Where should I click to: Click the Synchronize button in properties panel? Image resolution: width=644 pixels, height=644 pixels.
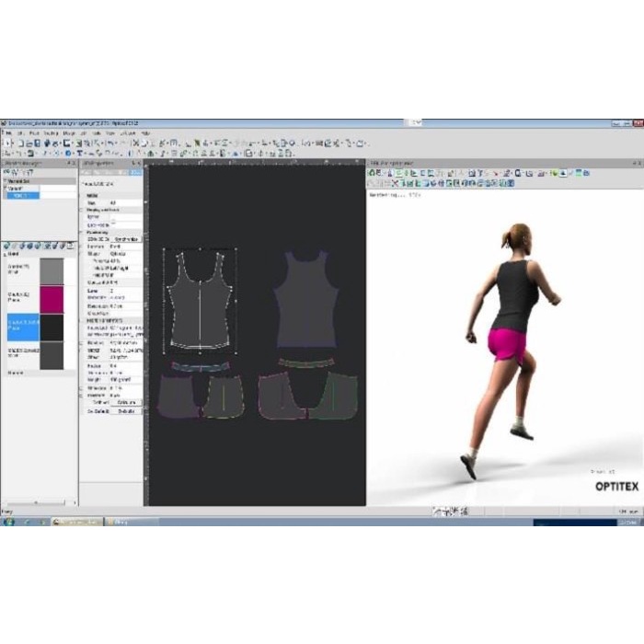click(126, 239)
